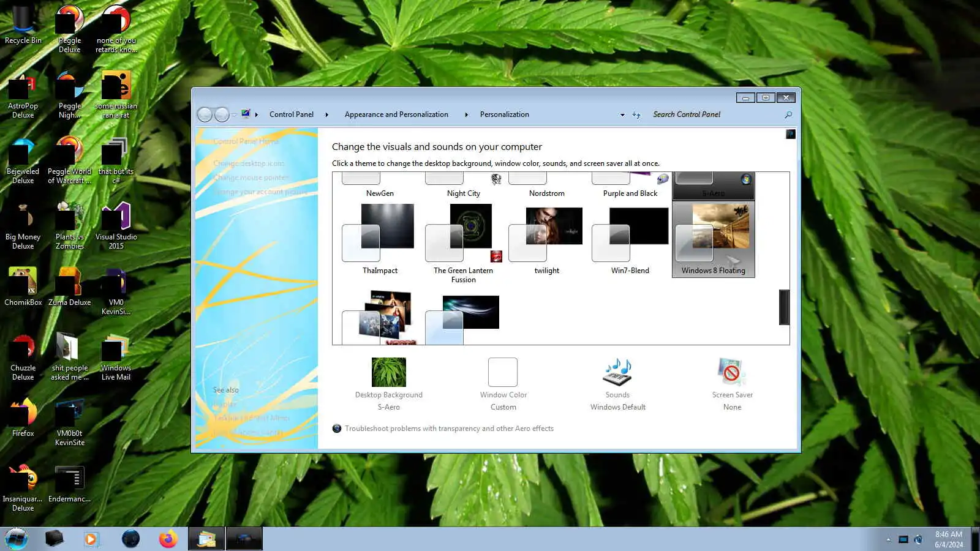Open the address bar history dropdown
The height and width of the screenshot is (551, 980).
tap(622, 114)
